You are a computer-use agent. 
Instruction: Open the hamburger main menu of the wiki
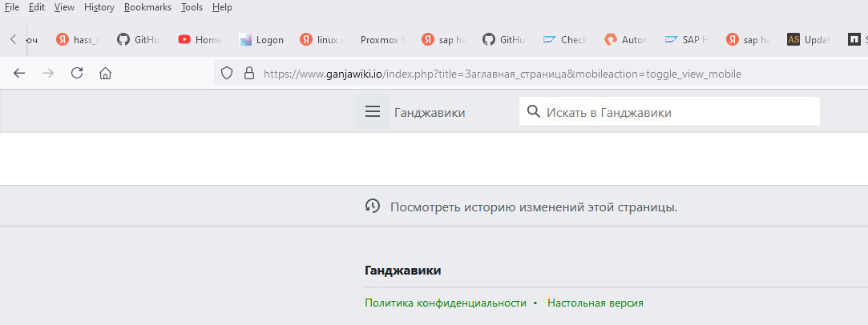pyautogui.click(x=373, y=111)
